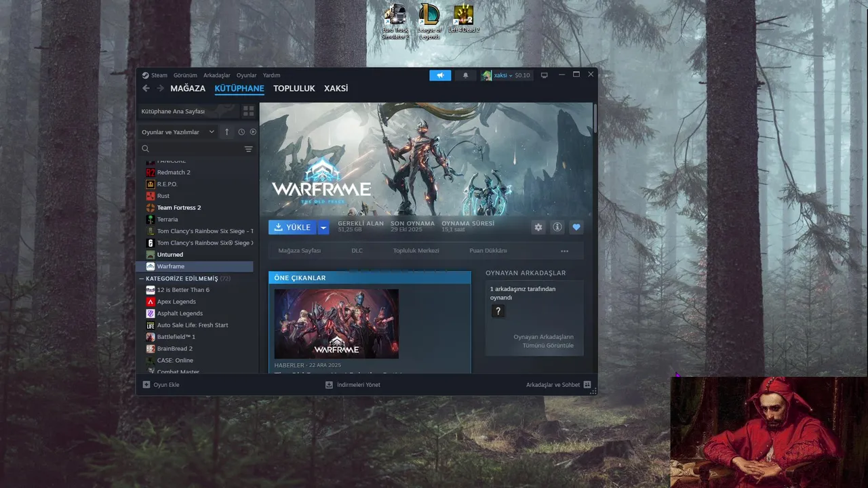The height and width of the screenshot is (488, 868).
Task: Open the Topluluk Merkezi link
Action: [416, 251]
